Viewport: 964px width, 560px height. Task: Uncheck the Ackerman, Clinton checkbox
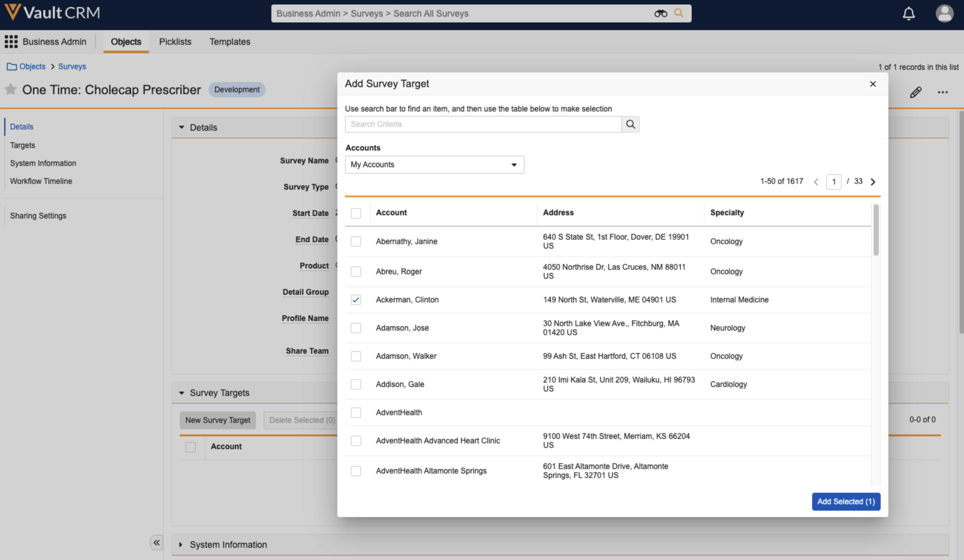tap(356, 300)
